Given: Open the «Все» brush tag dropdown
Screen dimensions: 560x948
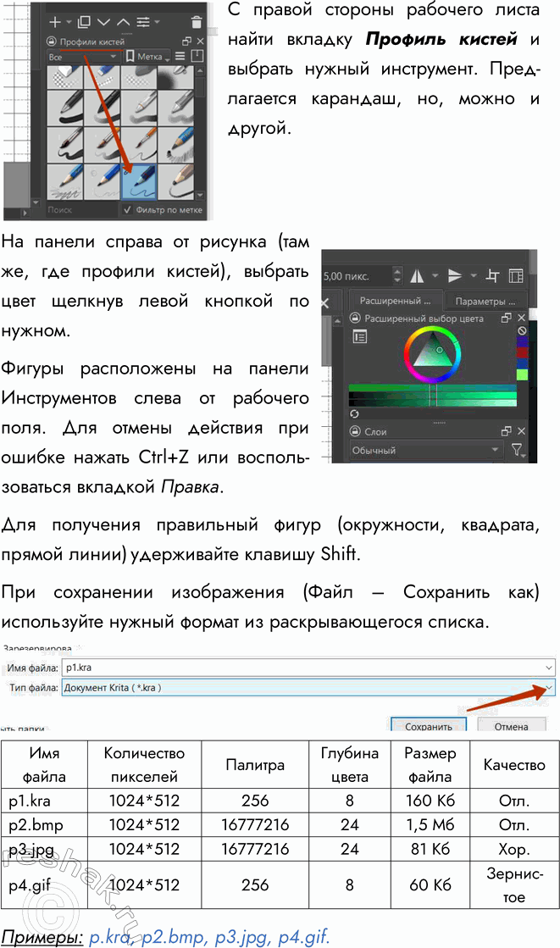Looking at the screenshot, I should pos(82,57).
